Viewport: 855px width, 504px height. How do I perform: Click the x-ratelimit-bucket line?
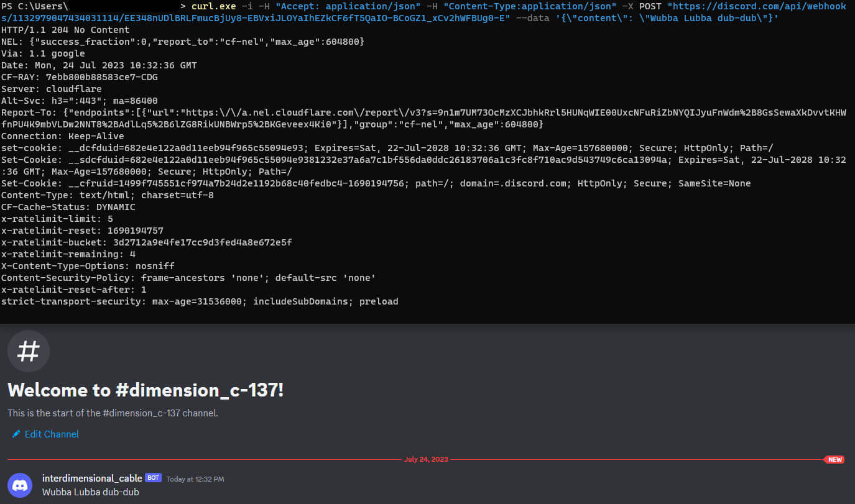point(147,242)
